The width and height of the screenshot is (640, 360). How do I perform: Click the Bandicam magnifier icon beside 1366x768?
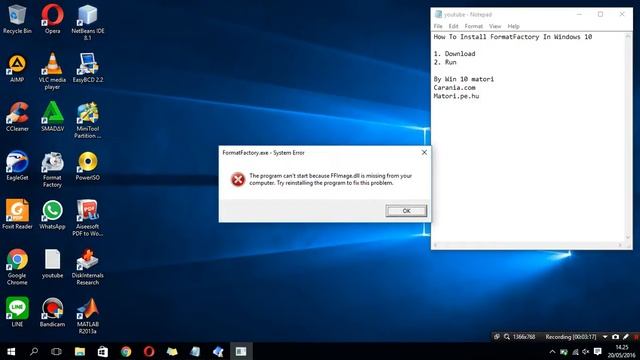click(507, 337)
